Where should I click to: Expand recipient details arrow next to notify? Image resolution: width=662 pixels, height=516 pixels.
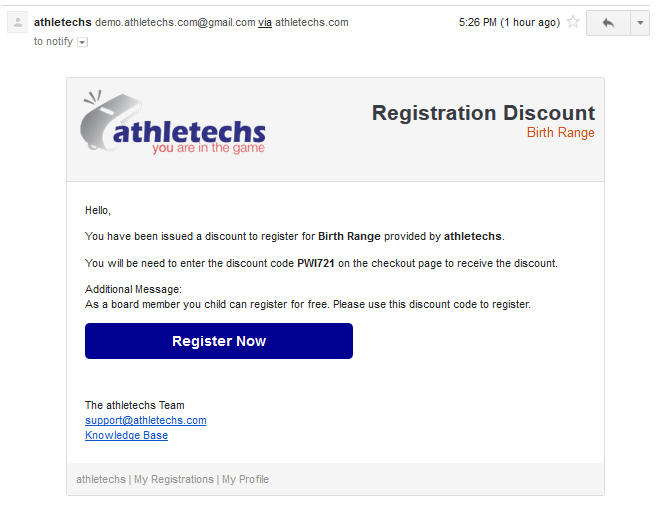click(x=82, y=42)
